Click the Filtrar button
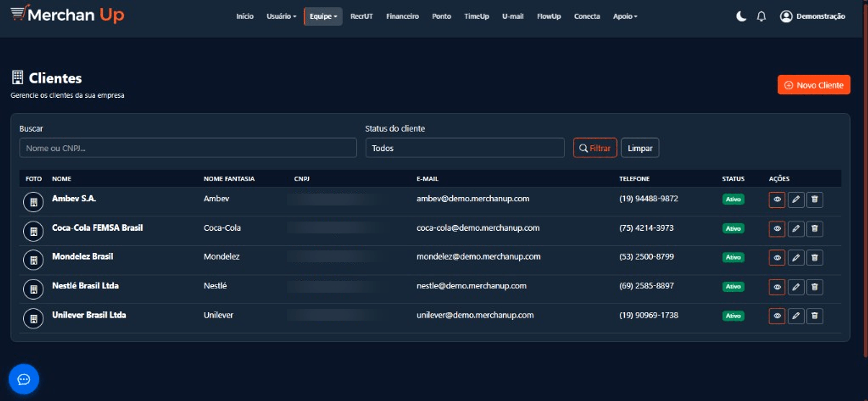Viewport: 868px width, 401px height. point(595,148)
